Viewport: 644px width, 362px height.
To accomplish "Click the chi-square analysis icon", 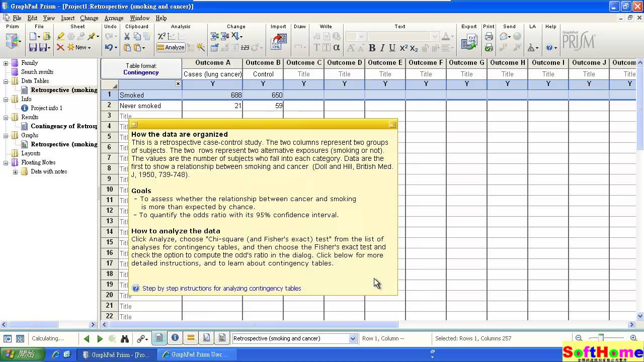I will 162,36.
